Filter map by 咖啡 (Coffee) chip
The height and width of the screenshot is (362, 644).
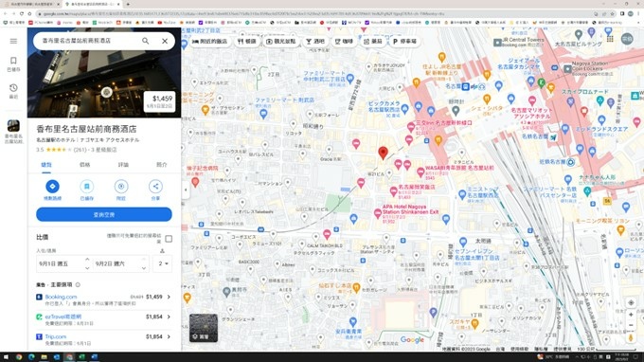pos(344,41)
